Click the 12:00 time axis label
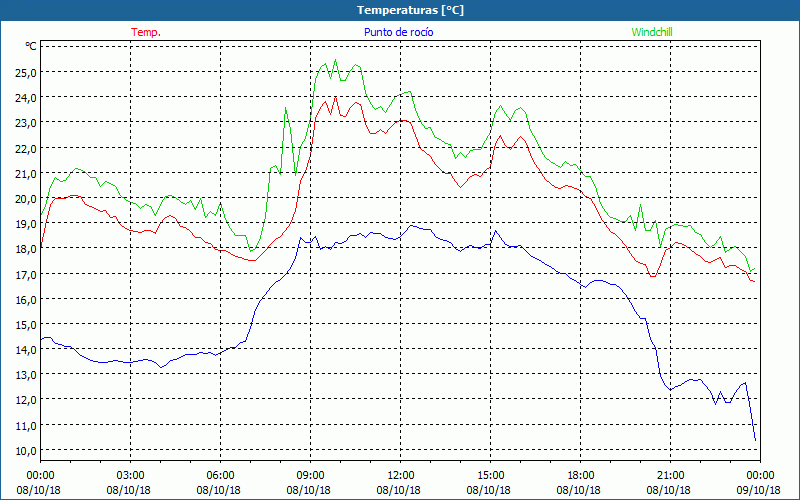Screen dimensions: 800x500 pyautogui.click(x=401, y=476)
